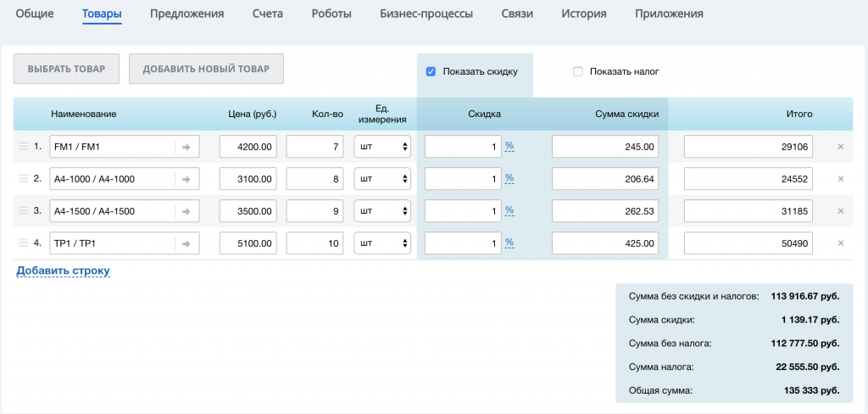This screenshot has width=868, height=414.
Task: Remove the A4-1000 row with its X icon
Action: (840, 179)
